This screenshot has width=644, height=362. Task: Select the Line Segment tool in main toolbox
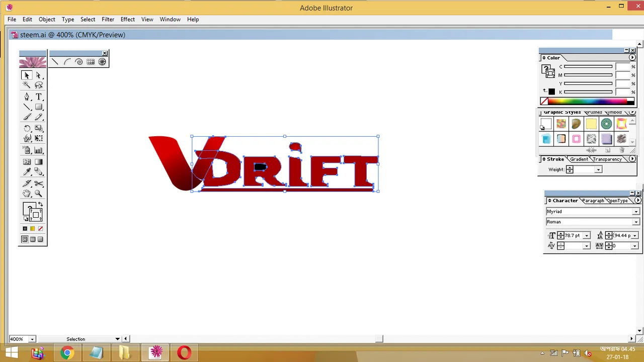pyautogui.click(x=27, y=107)
